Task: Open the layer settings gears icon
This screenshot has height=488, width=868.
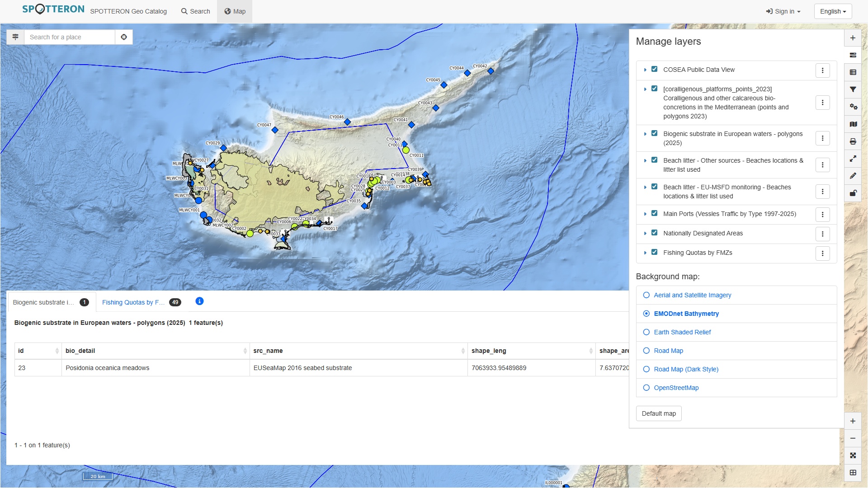Action: (853, 107)
